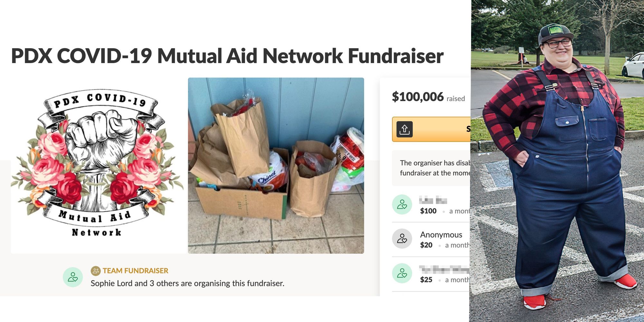Viewport: 644px width, 322px height.
Task: Click the $100 donor avatar icon
Action: pos(402,204)
